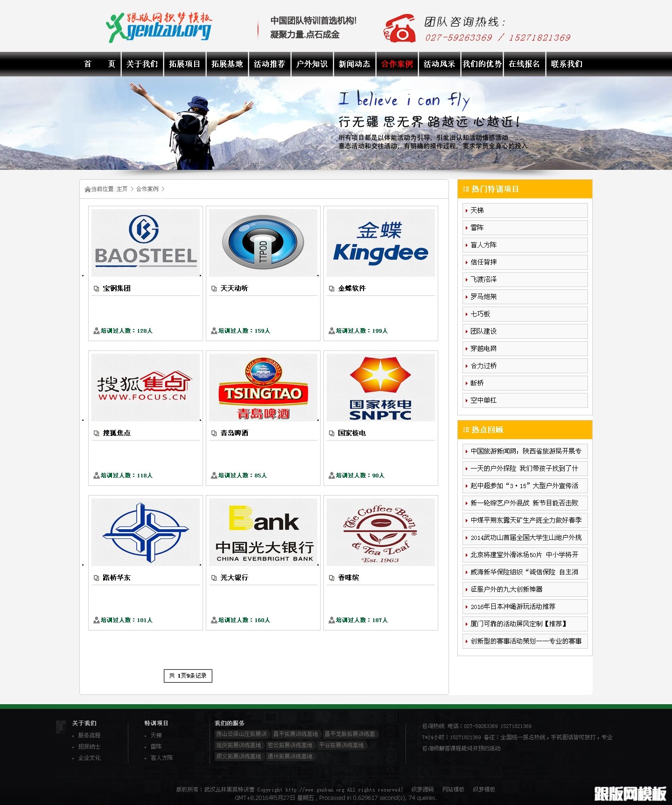Select 团队建设 in hot training projects
This screenshot has width=672, height=805.
point(525,331)
